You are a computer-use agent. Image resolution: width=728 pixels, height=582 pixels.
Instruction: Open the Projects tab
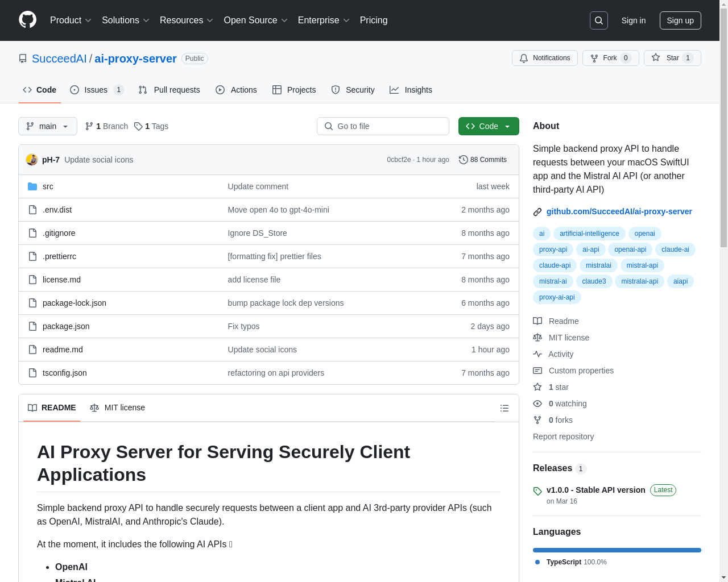pyautogui.click(x=294, y=90)
